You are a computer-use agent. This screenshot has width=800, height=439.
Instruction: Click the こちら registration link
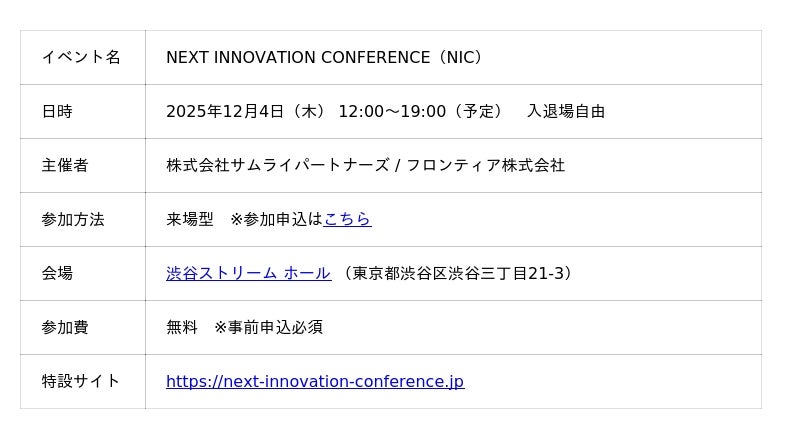tap(347, 219)
